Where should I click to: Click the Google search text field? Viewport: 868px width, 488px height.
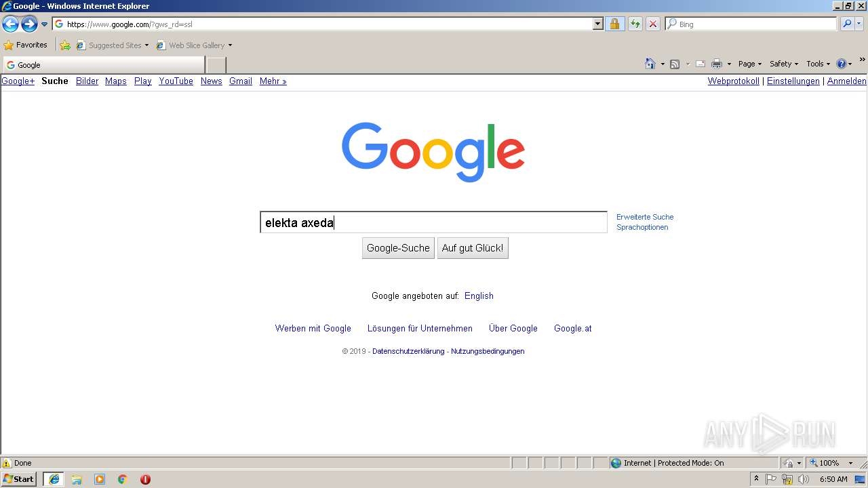coord(433,222)
